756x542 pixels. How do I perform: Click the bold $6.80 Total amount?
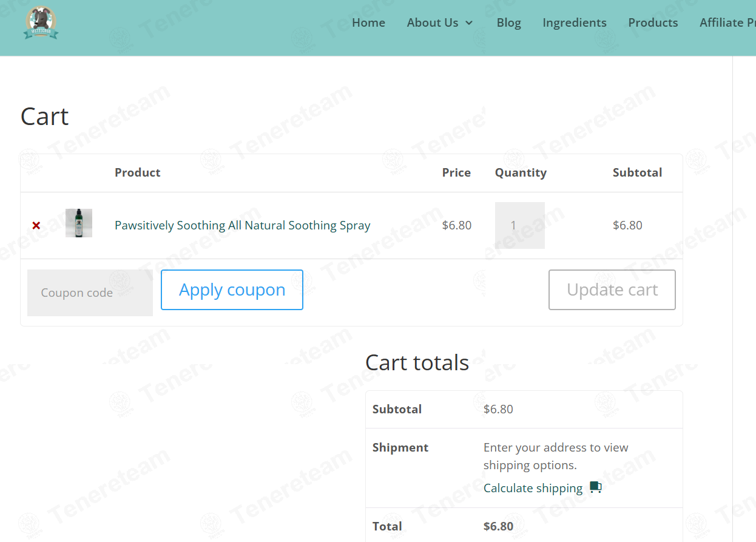(498, 526)
